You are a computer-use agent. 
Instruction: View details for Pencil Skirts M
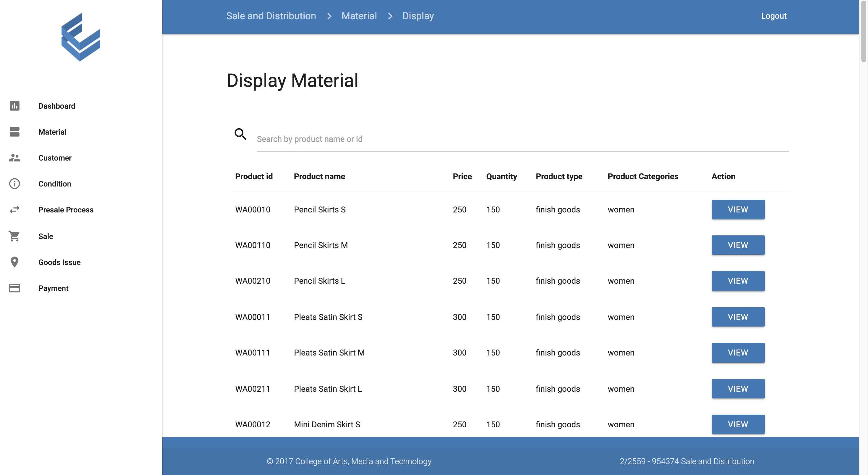point(738,245)
